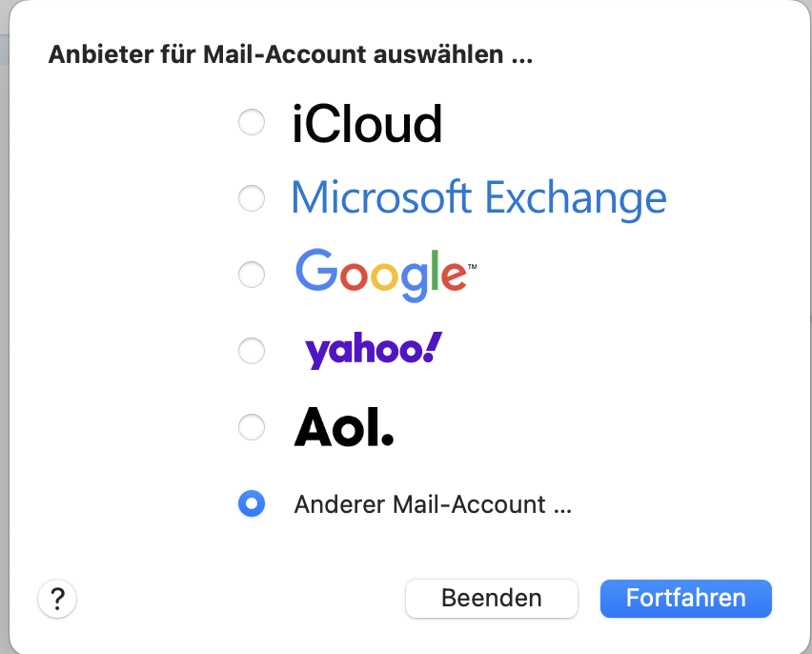Click the black Aol. logo
This screenshot has height=654, width=812.
point(343,427)
